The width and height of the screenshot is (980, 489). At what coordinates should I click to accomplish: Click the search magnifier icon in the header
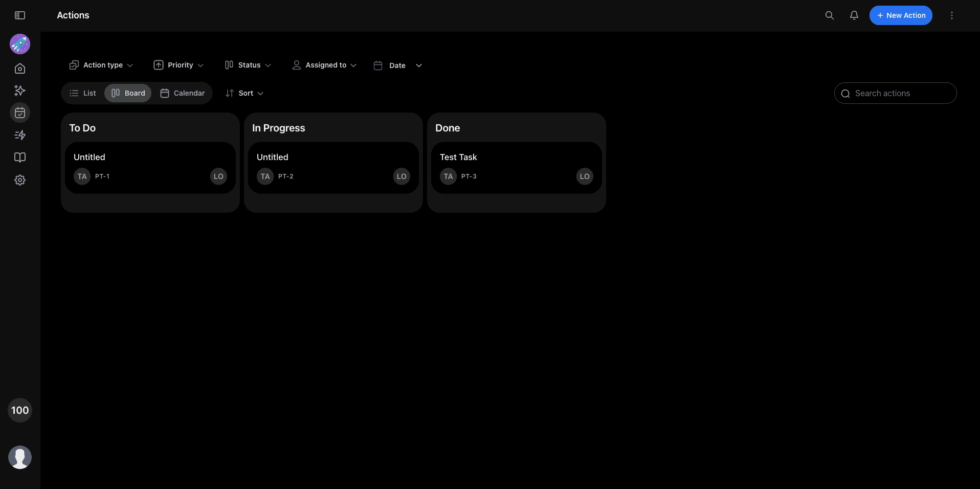(829, 15)
